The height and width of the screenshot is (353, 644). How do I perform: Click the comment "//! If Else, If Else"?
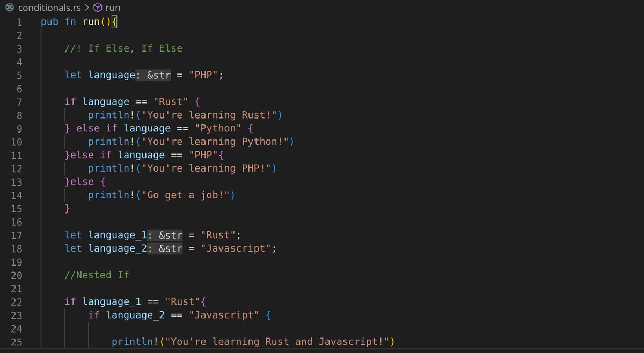123,48
